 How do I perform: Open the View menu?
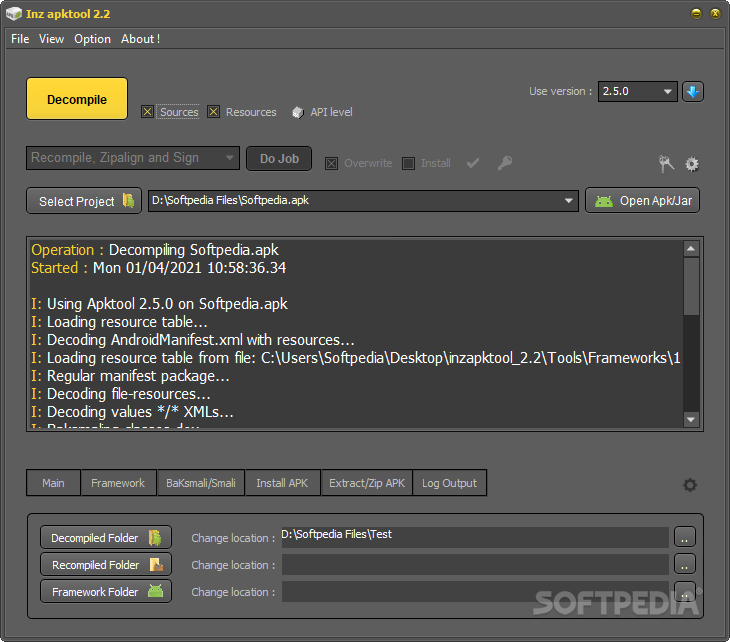[51, 39]
